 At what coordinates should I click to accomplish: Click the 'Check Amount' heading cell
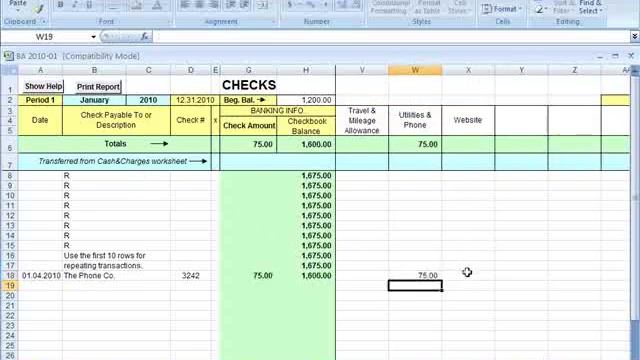[249, 126]
